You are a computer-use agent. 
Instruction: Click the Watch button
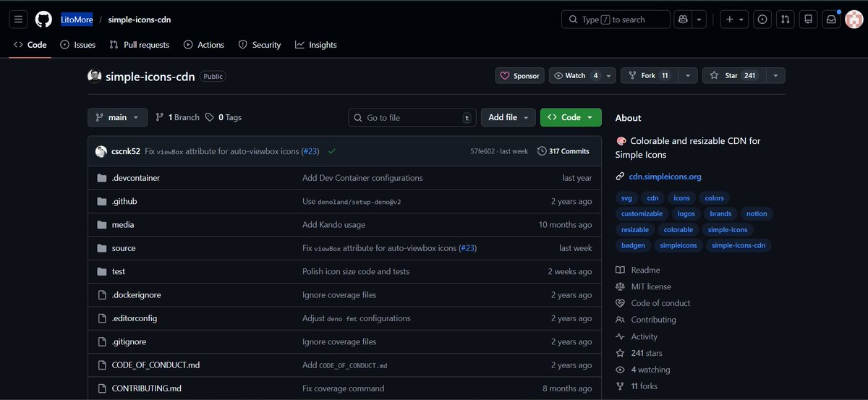576,76
